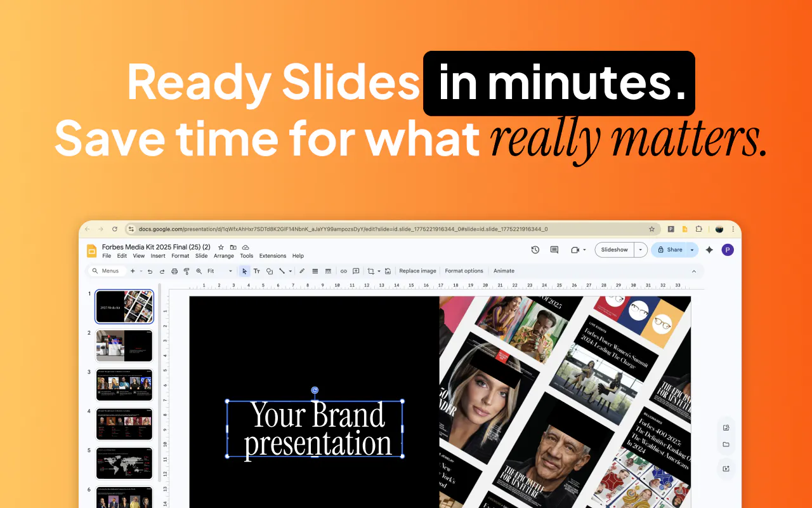Click the rotation handle above the text box
The height and width of the screenshot is (508, 812).
(315, 390)
